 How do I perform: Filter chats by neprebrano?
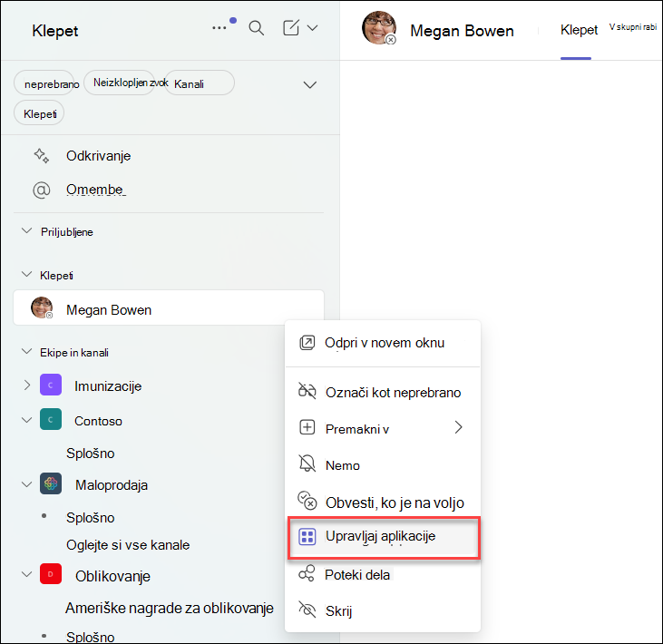[x=44, y=83]
